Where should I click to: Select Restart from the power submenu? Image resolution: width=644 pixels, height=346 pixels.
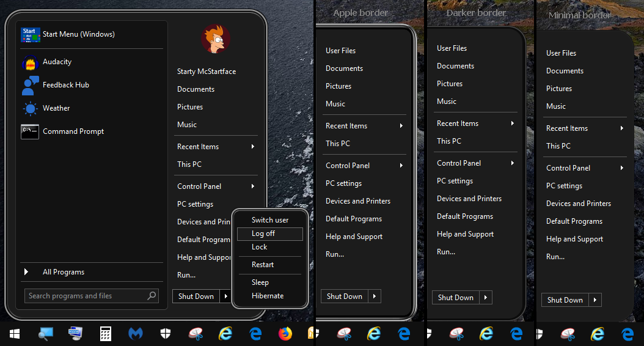(263, 265)
